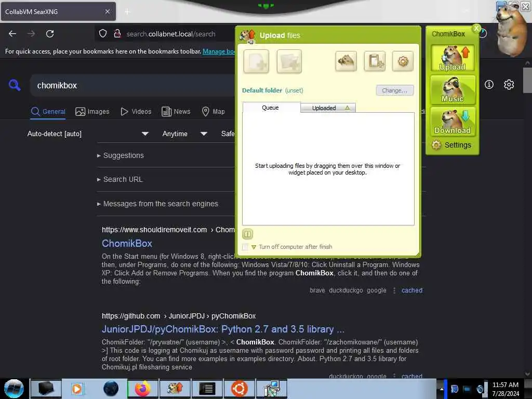Screen dimensions: 532x399
Task: Click the add folder button in Upload files
Action: [x=289, y=61]
